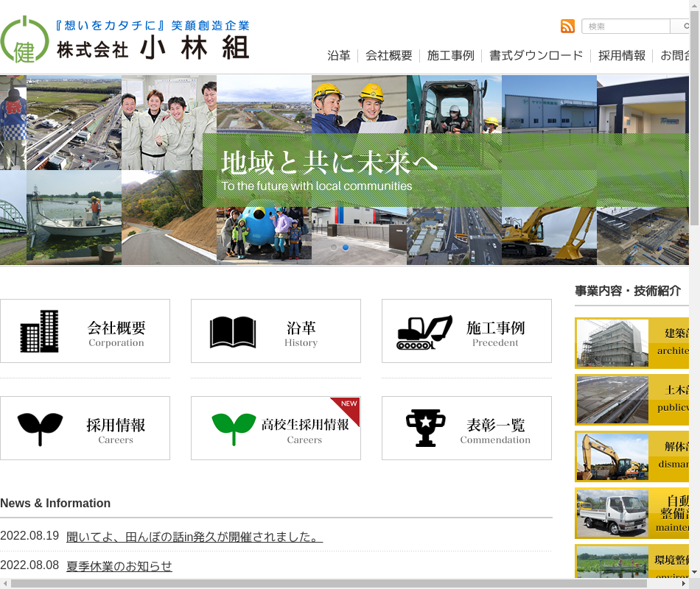The image size is (700, 589).
Task: Select the first grey slider dot
Action: 334,247
